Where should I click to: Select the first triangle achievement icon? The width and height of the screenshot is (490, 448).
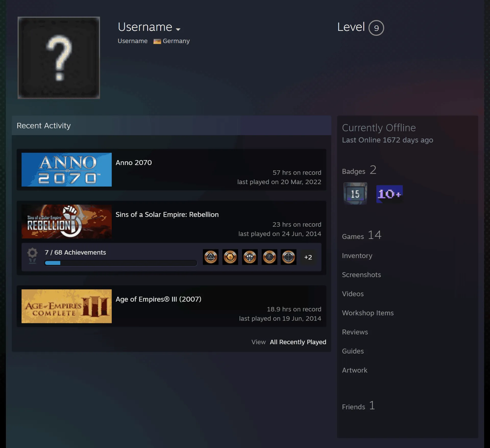click(x=211, y=257)
